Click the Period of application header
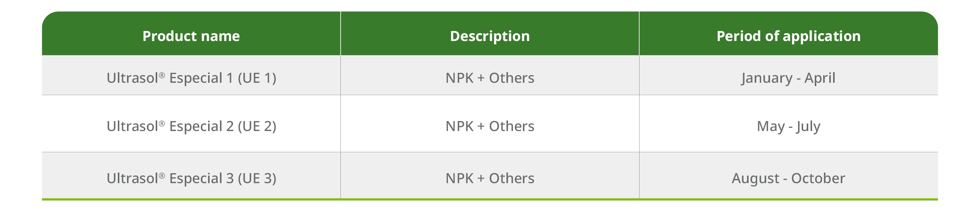This screenshot has height=223, width=980. [788, 36]
